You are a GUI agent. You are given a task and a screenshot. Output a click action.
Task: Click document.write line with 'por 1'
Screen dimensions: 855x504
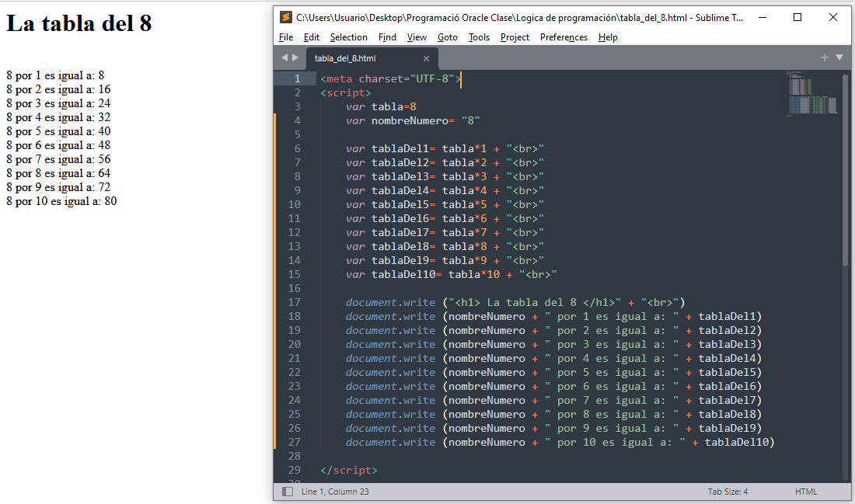click(x=553, y=317)
